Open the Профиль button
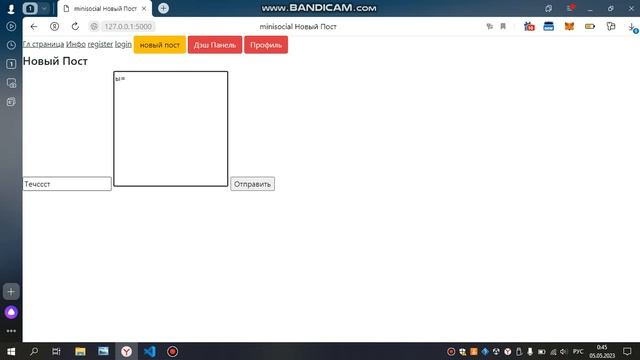This screenshot has width=640, height=360. [266, 45]
